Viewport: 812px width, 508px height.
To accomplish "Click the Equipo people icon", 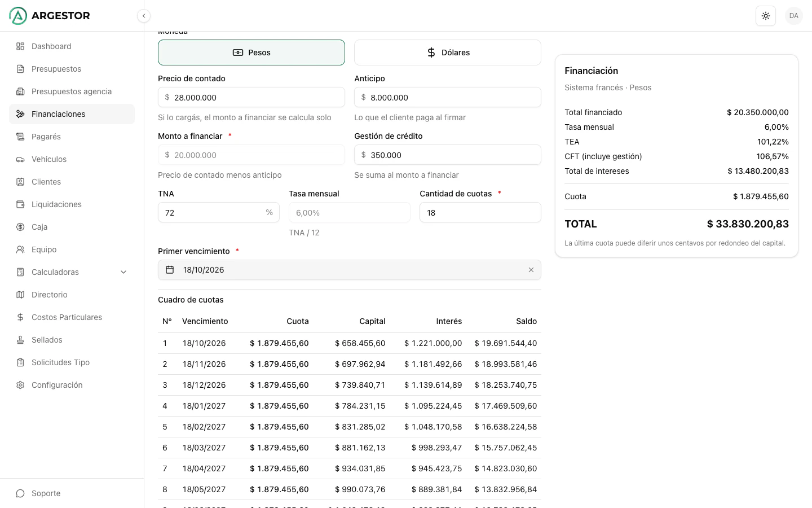I will [20, 249].
